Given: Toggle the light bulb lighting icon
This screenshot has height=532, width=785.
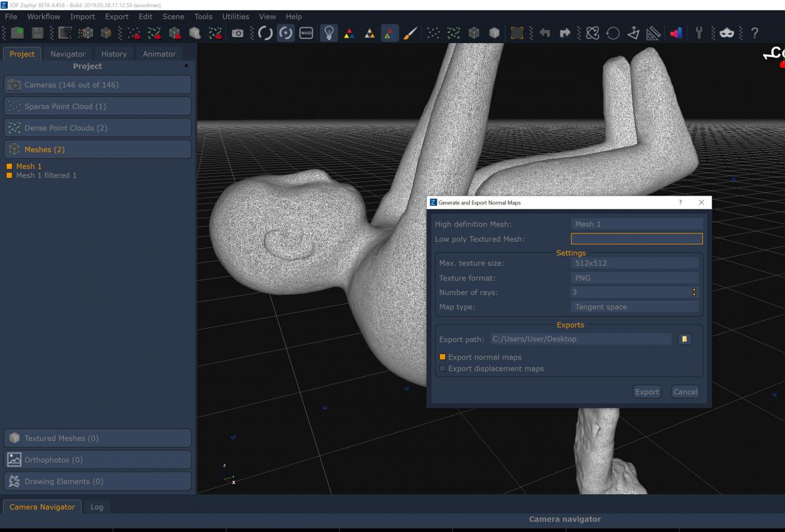Looking at the screenshot, I should pyautogui.click(x=329, y=33).
